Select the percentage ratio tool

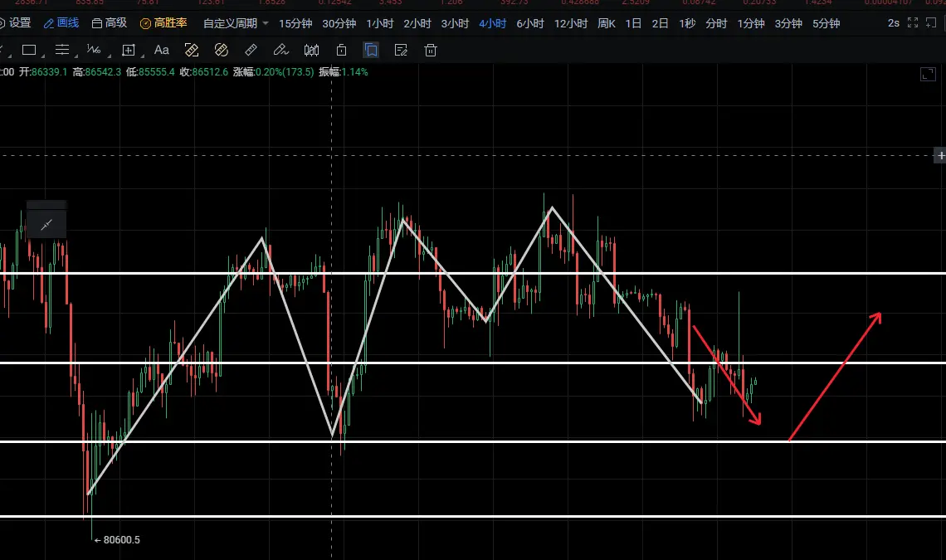click(94, 50)
